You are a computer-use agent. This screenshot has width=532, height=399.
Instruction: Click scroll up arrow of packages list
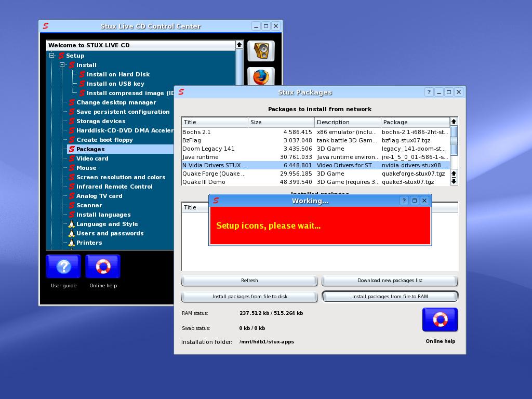click(x=454, y=122)
